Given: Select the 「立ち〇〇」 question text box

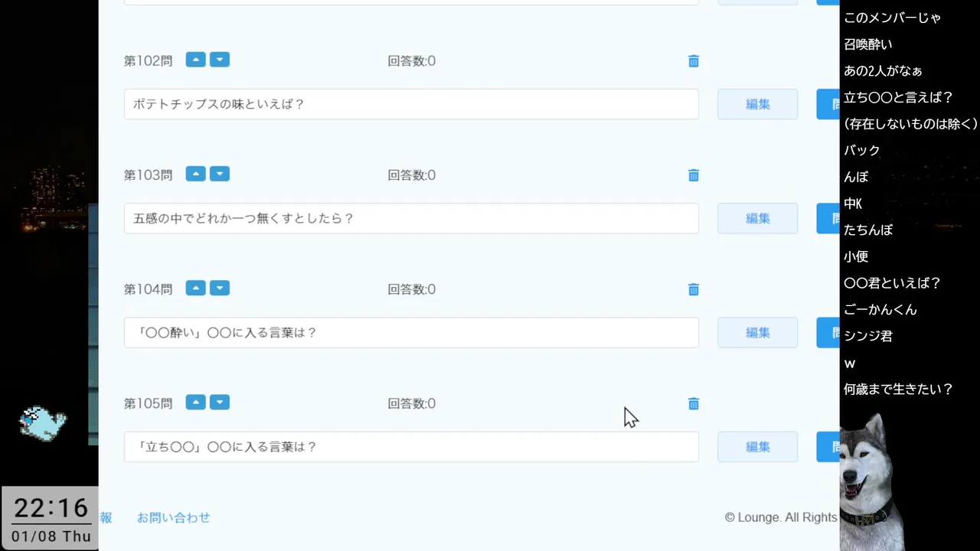Looking at the screenshot, I should point(411,446).
